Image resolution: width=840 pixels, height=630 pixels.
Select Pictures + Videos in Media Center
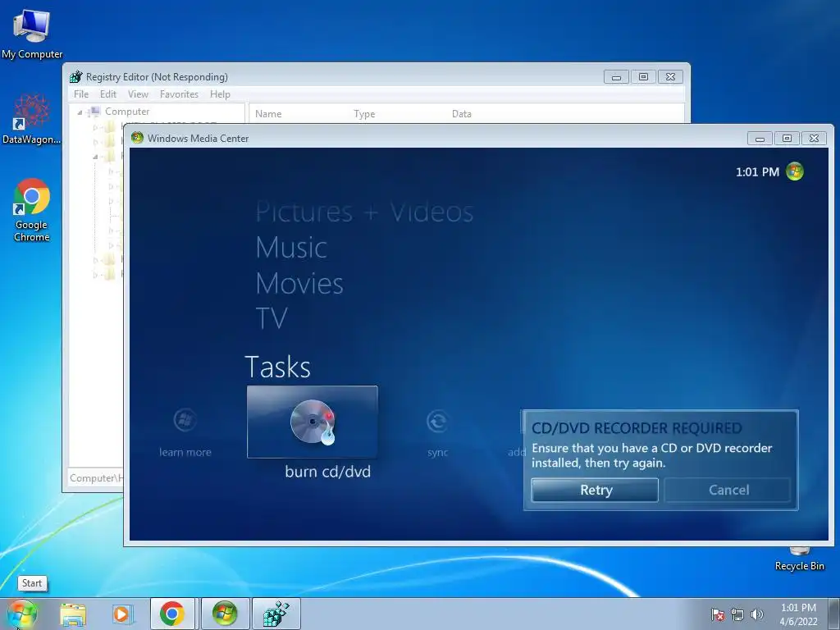364,212
